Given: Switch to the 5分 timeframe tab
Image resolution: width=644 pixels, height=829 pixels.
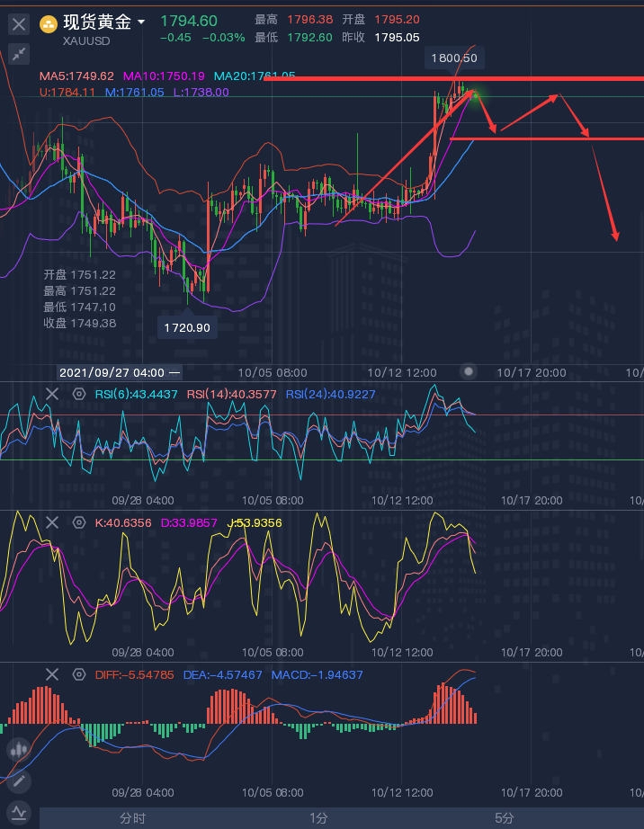Looking at the screenshot, I should (x=504, y=818).
